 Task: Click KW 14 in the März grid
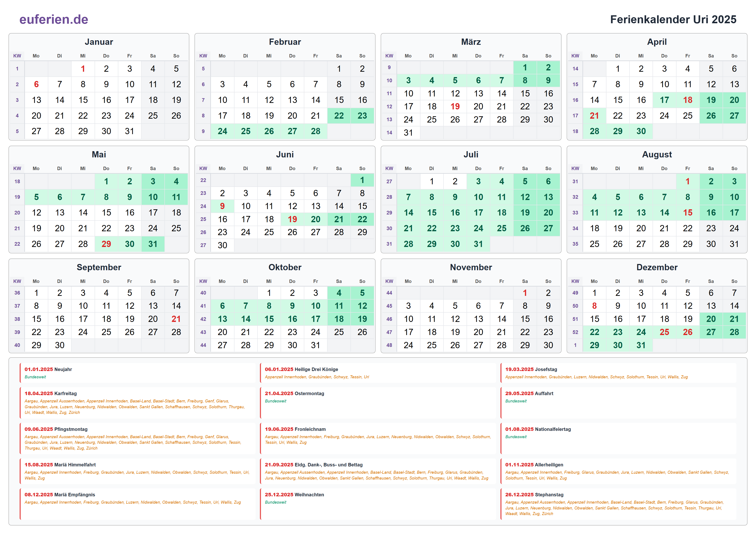click(x=389, y=133)
